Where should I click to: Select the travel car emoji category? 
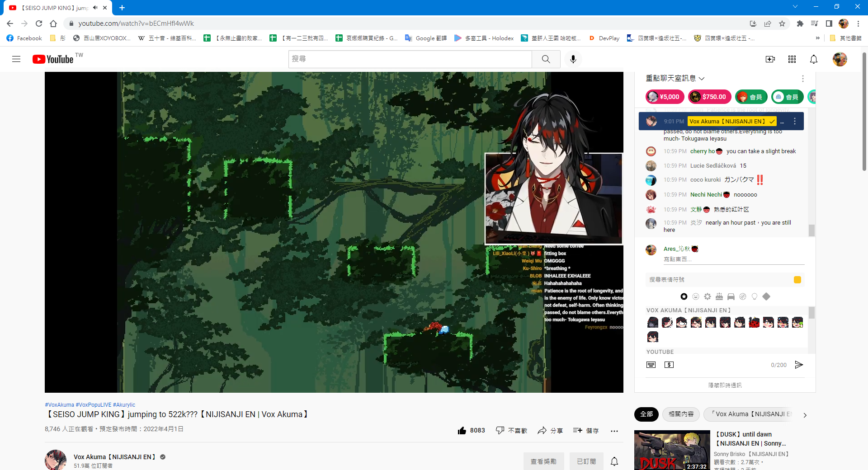(x=731, y=296)
